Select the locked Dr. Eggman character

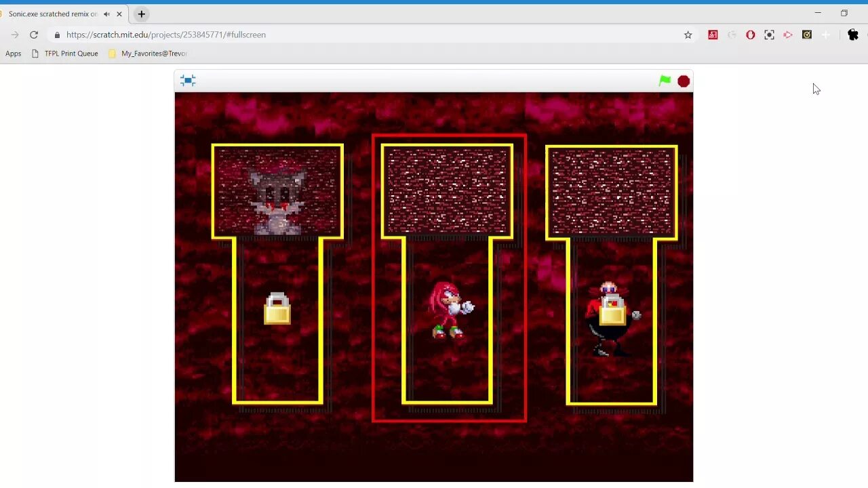[x=612, y=319]
